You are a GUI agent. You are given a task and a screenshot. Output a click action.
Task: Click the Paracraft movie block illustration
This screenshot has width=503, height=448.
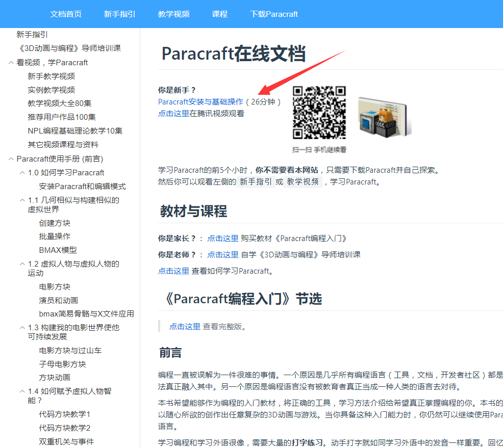384,117
